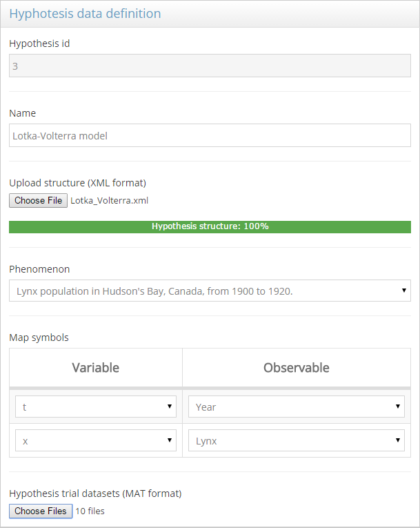This screenshot has height=528, width=420.
Task: Click the Name field label
Action: pyautogui.click(x=22, y=113)
